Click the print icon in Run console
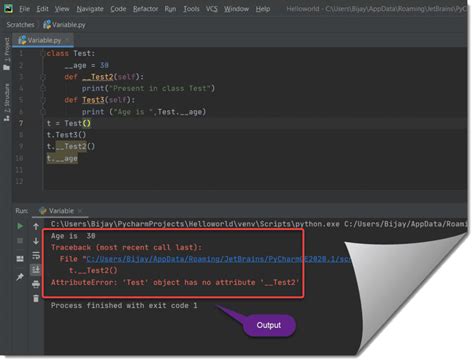This screenshot has height=362, width=474. (x=36, y=284)
